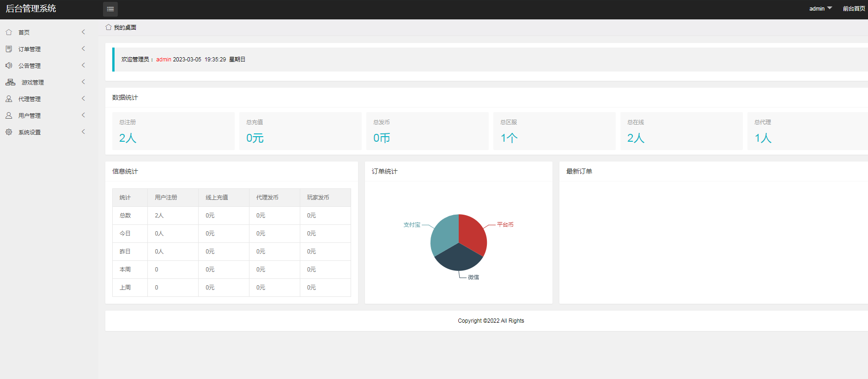Click the breadcrumb home icon
Viewport: 868px width, 379px height.
pyautogui.click(x=109, y=27)
